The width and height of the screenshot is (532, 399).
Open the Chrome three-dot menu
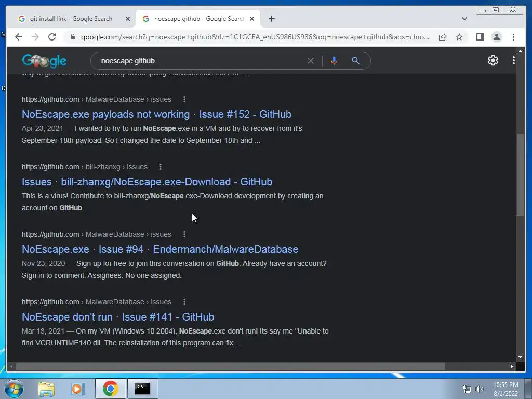click(x=513, y=37)
